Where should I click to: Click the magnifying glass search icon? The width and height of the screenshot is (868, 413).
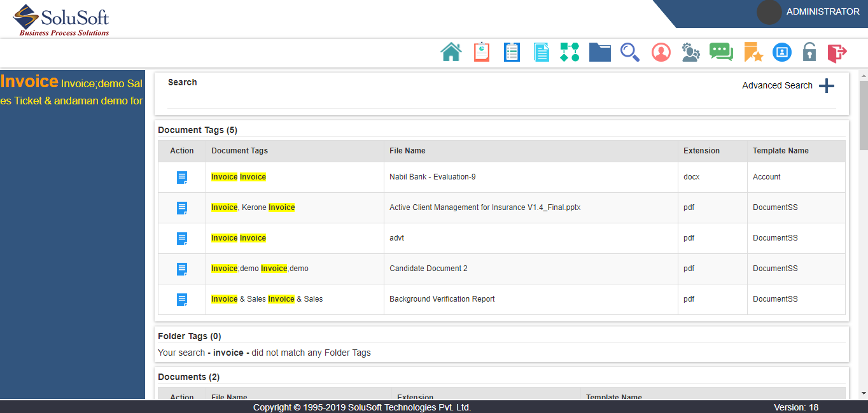[x=630, y=52]
